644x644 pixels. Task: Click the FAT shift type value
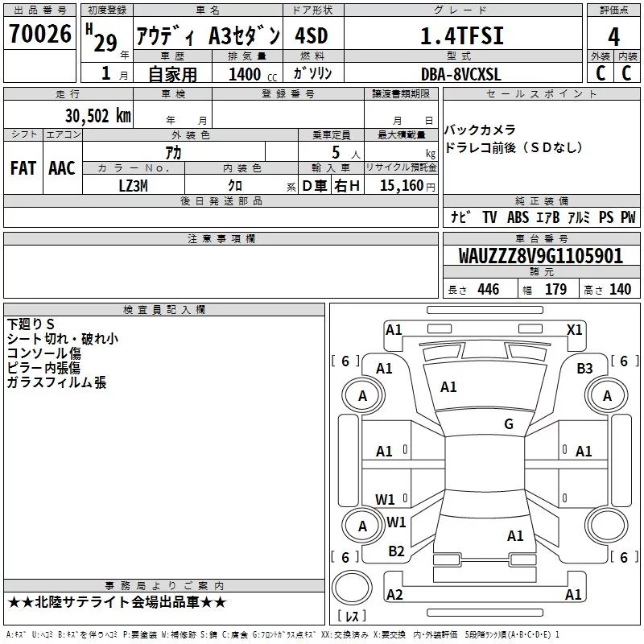point(23,167)
